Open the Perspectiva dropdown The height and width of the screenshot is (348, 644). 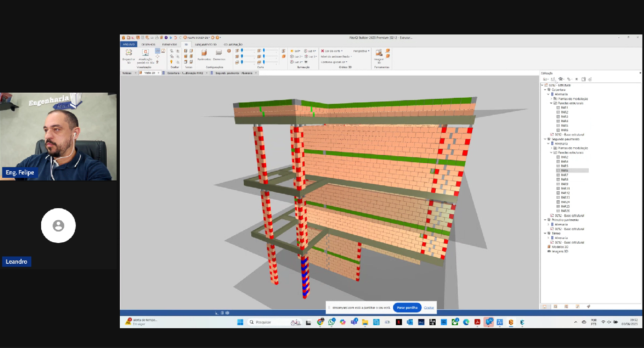click(x=361, y=51)
